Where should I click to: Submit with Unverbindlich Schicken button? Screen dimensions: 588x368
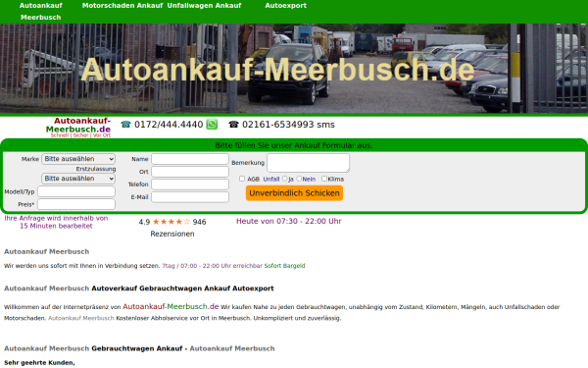(x=294, y=193)
